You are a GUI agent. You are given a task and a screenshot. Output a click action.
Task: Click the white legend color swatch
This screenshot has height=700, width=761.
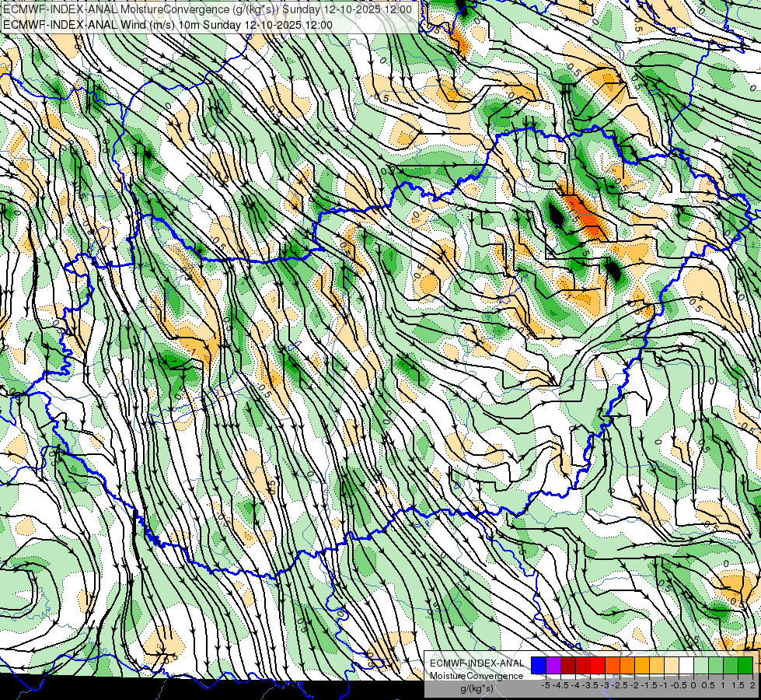(x=686, y=665)
